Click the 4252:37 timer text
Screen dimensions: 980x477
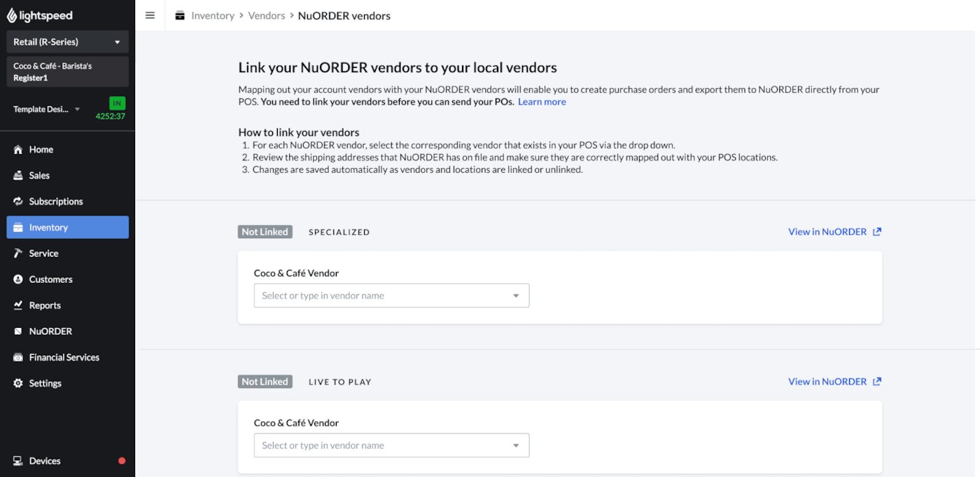pos(111,116)
